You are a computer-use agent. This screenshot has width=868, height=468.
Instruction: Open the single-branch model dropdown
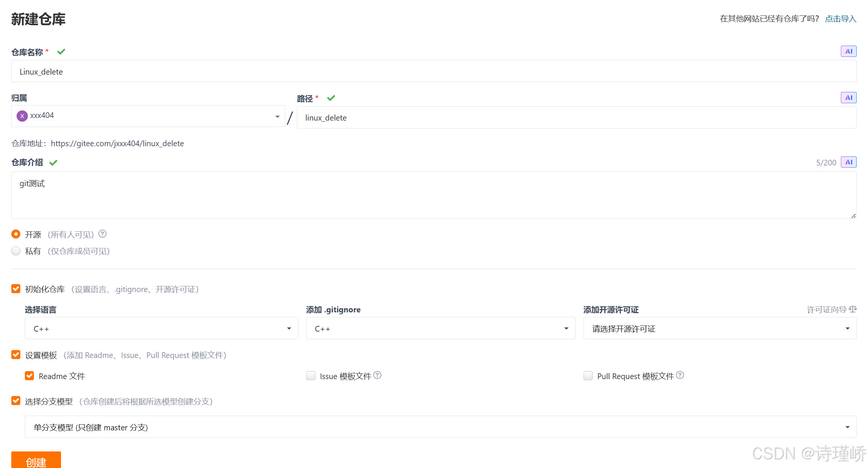point(440,427)
